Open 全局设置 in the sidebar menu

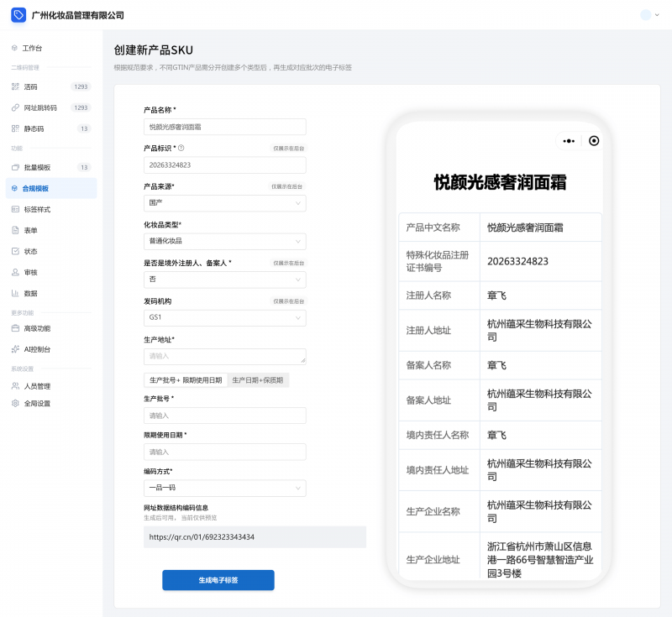(x=51, y=403)
